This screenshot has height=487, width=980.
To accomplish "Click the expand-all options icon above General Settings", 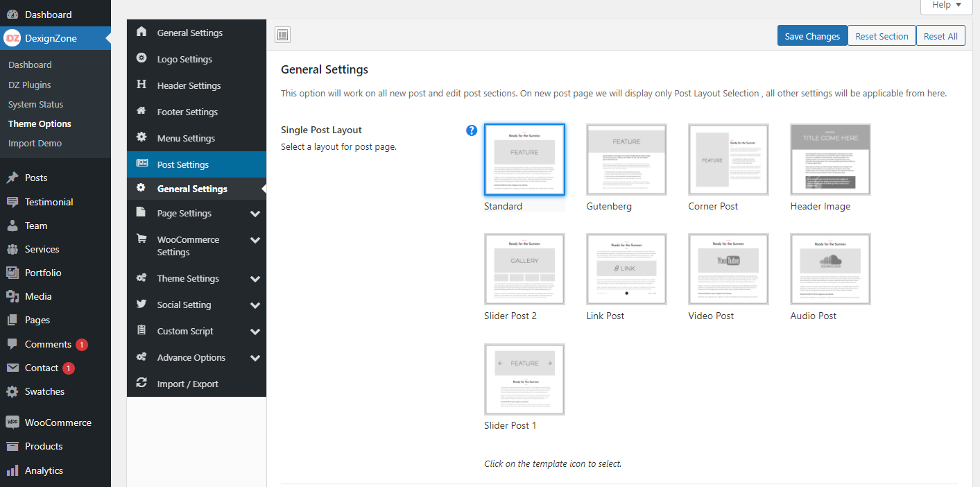I will (x=282, y=35).
